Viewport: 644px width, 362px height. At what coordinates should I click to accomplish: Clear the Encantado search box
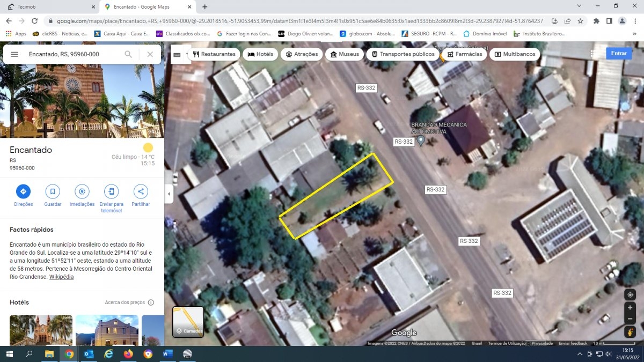click(x=150, y=54)
